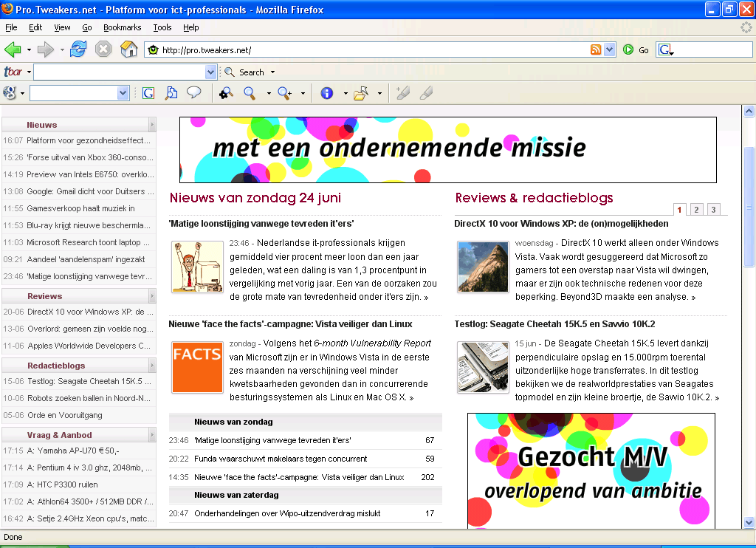Open the blue info icon dropdown arrow

pos(346,93)
